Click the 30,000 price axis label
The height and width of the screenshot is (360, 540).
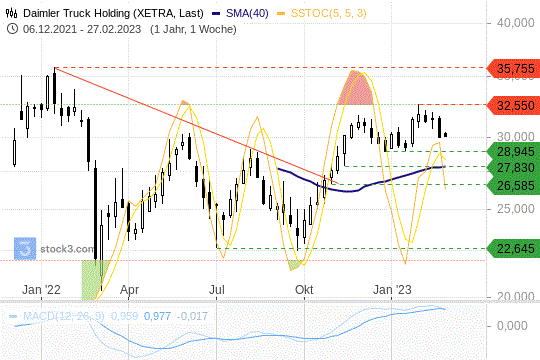(516, 137)
